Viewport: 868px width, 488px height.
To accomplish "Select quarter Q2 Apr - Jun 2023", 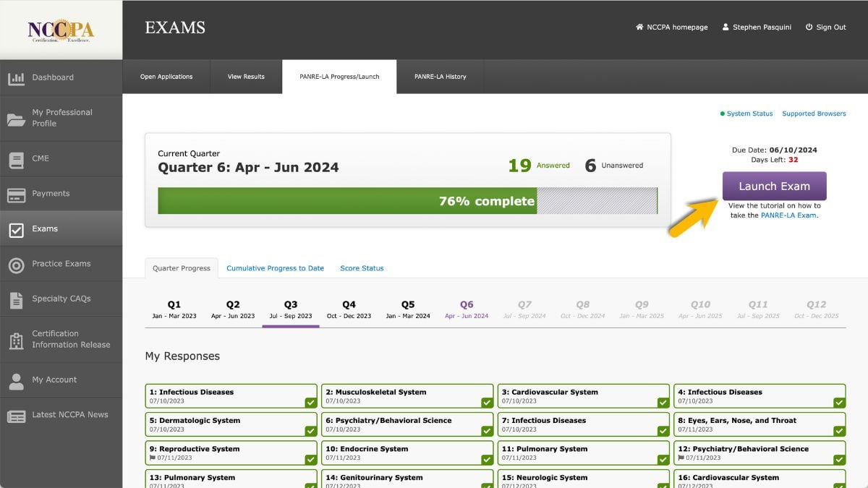I will coord(233,310).
